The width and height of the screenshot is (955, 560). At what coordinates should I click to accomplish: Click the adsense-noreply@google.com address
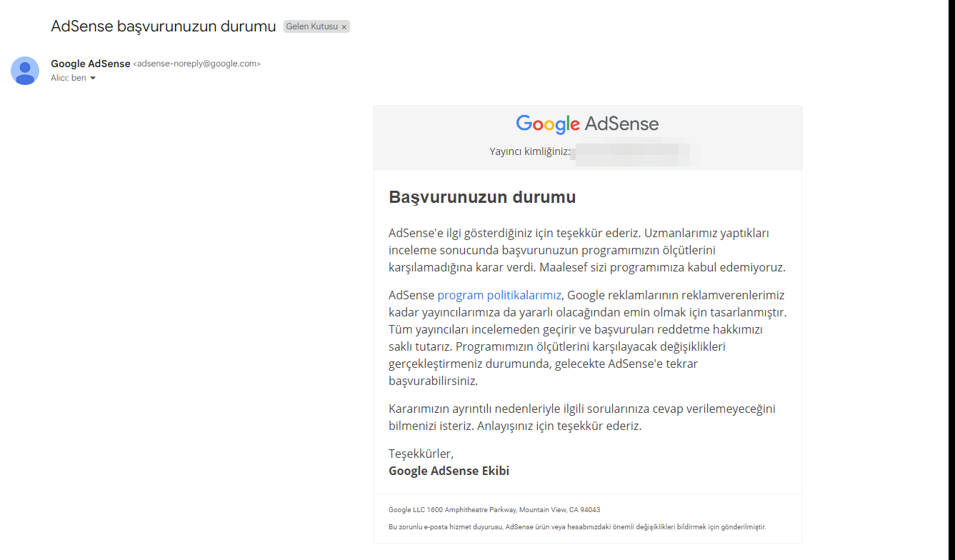(196, 64)
